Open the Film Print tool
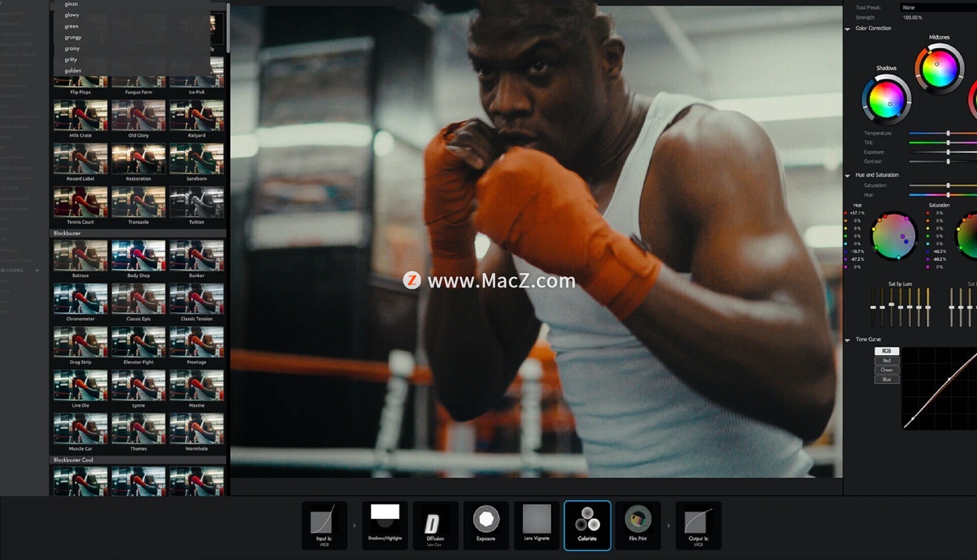The height and width of the screenshot is (560, 977). 638,524
